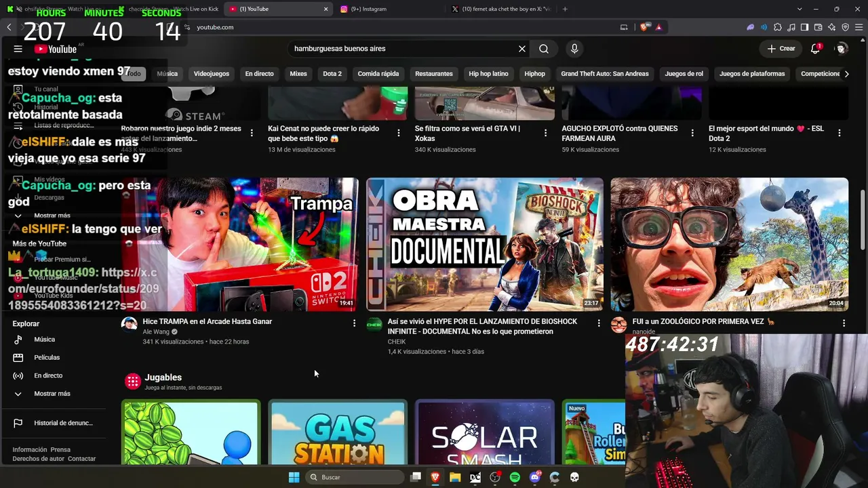Select the Juegos de plataformas chip

coord(752,74)
